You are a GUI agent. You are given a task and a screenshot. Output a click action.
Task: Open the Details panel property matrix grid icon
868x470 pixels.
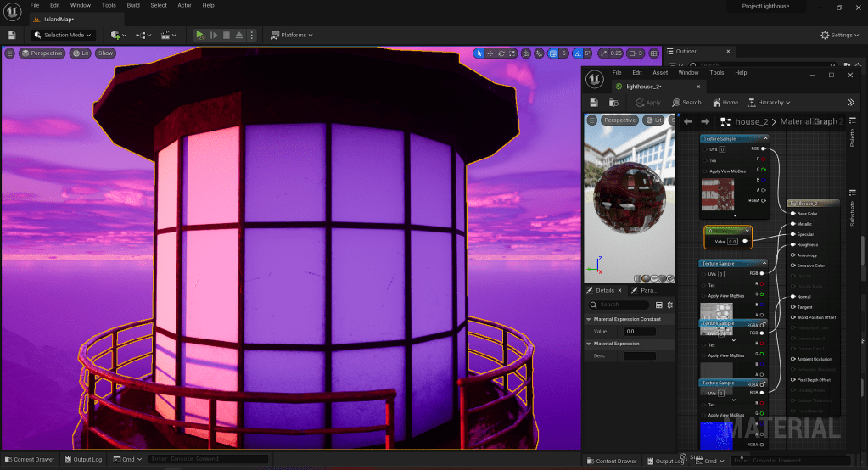tap(659, 305)
